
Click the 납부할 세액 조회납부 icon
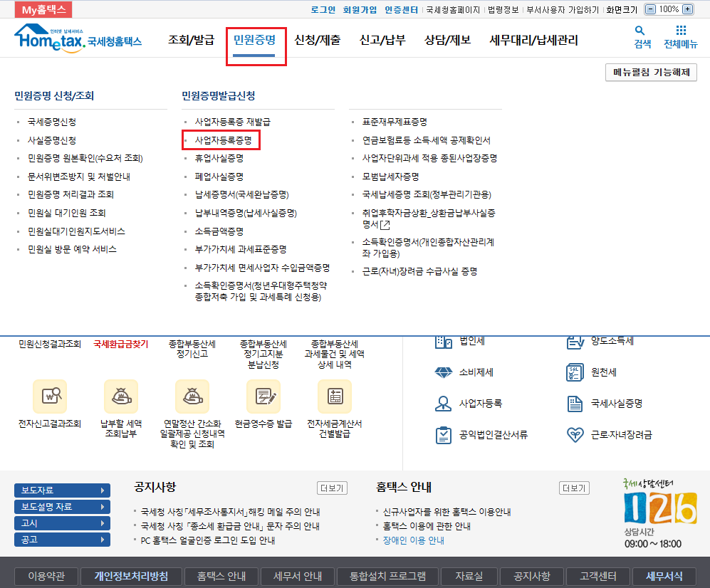[x=120, y=397]
